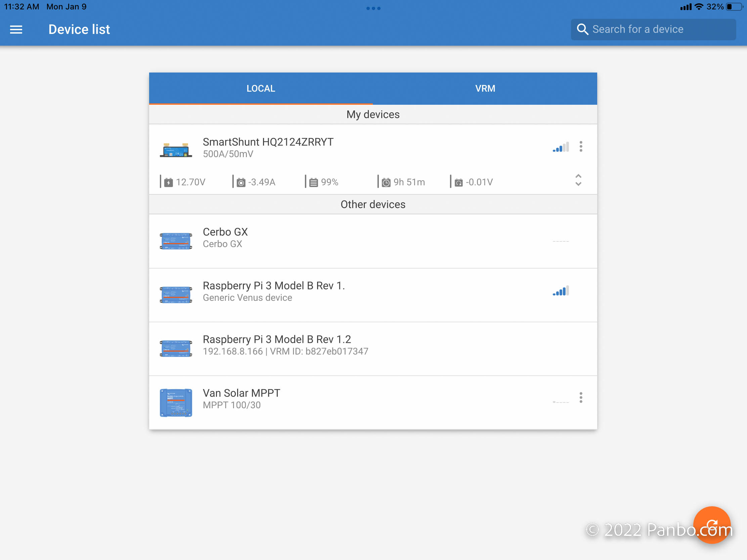Click Van Solar MPPT signal indicator
This screenshot has width=747, height=560.
[561, 402]
